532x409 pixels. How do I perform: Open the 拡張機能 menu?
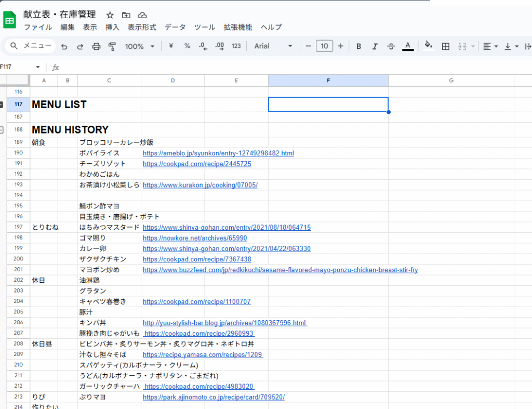click(x=238, y=27)
